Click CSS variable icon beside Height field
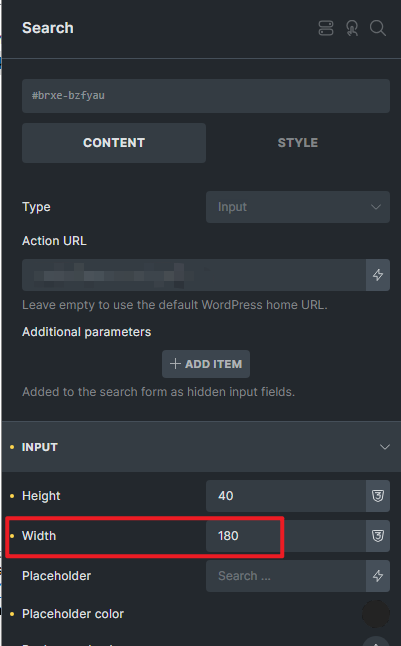 (378, 496)
